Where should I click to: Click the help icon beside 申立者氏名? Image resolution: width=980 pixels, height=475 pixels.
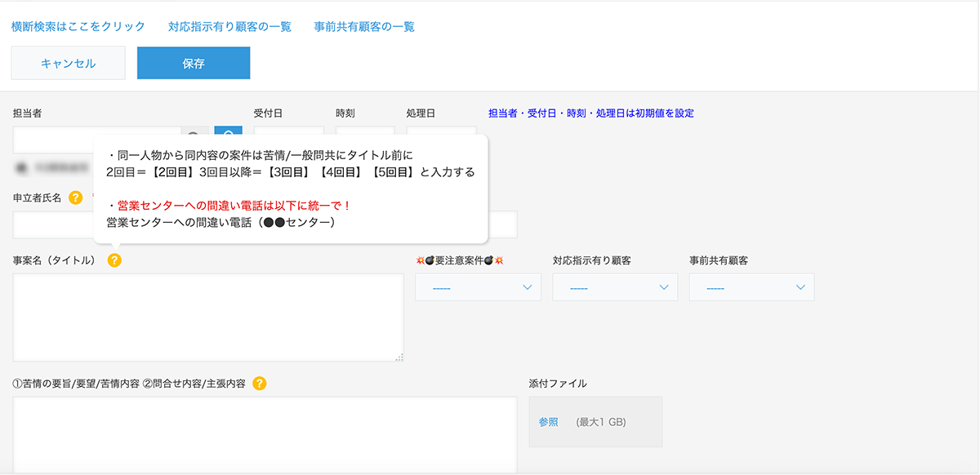click(75, 198)
